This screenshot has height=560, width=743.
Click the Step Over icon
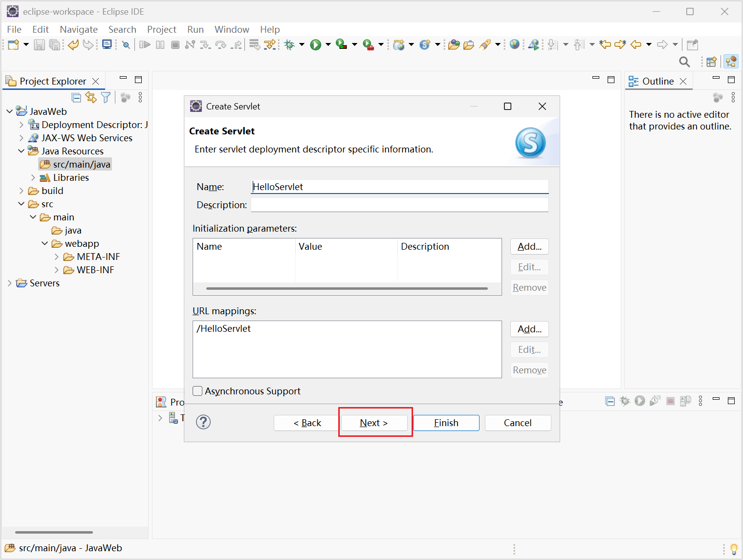point(221,45)
